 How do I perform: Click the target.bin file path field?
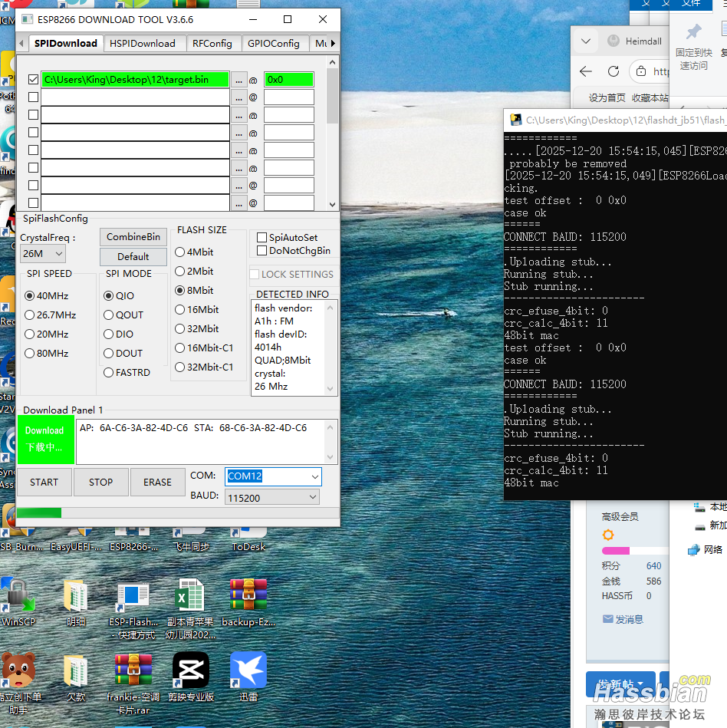pos(135,79)
